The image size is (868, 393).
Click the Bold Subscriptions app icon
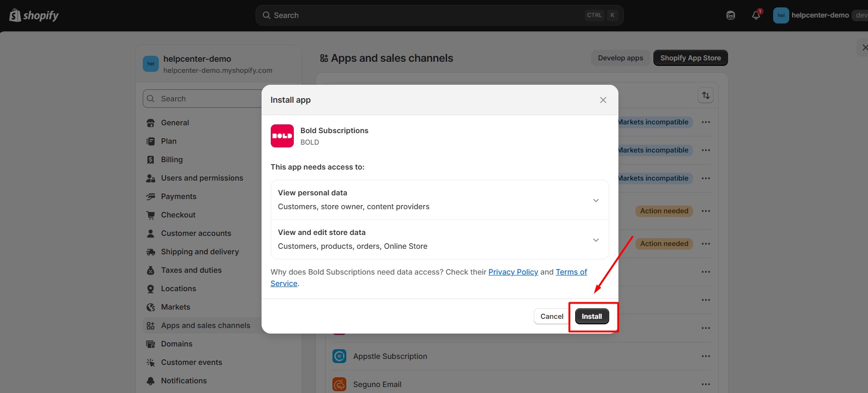pos(282,135)
